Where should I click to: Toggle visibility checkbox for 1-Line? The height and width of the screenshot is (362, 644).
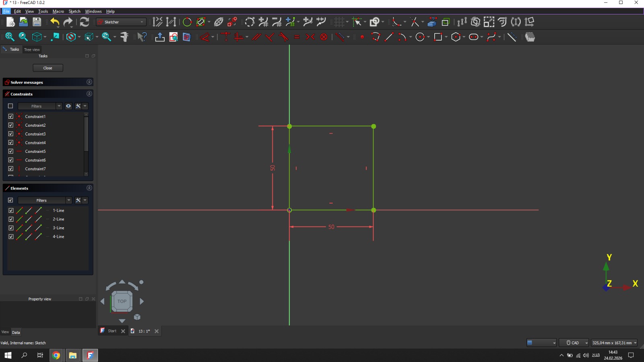tap(11, 210)
